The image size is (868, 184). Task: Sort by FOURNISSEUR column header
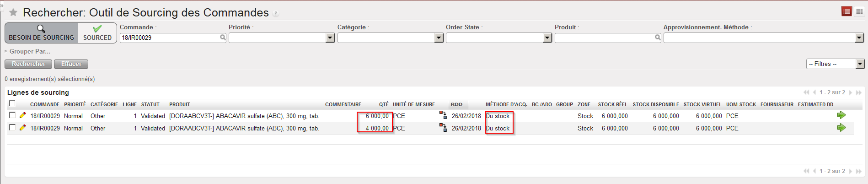click(777, 104)
